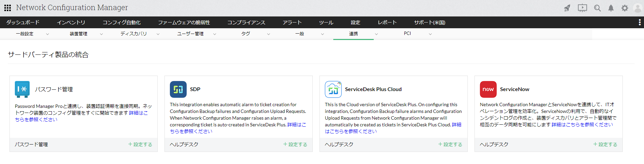Open the コンプライアンス menu

tap(246, 23)
